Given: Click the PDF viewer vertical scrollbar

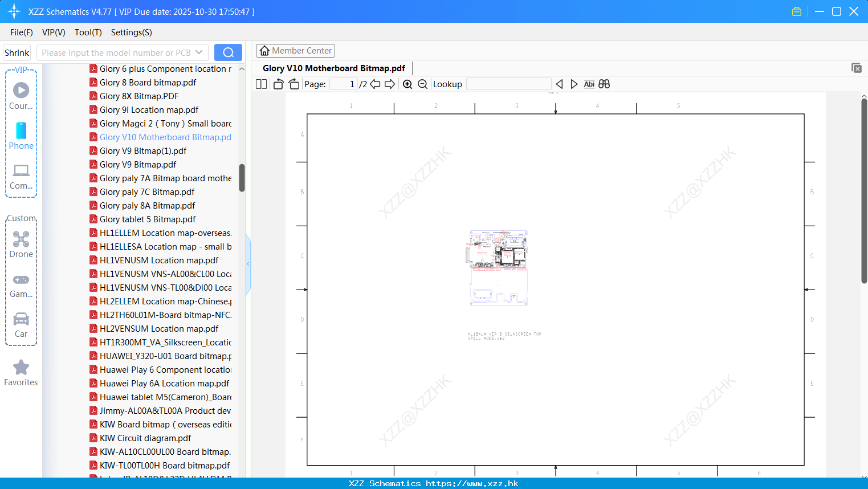Looking at the screenshot, I should point(864,191).
